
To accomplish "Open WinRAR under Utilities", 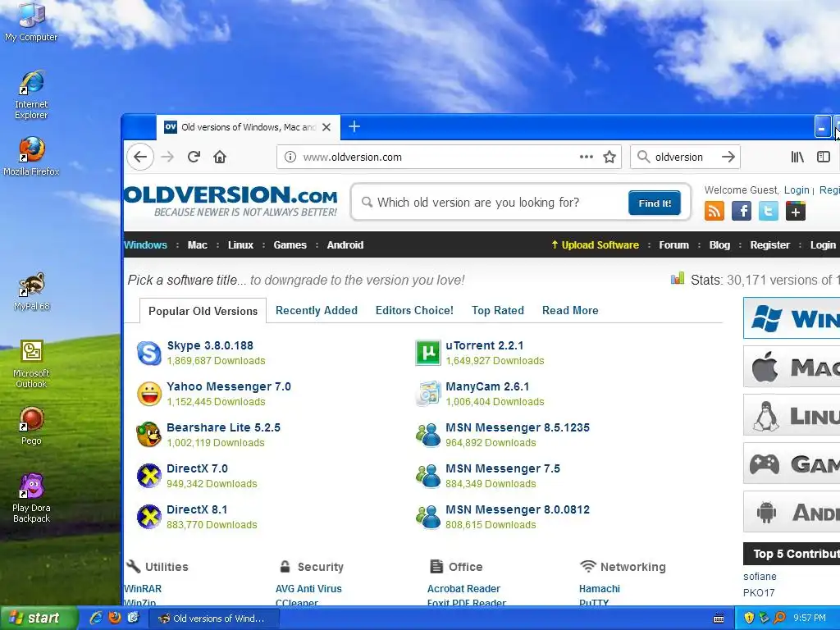I will tap(143, 589).
